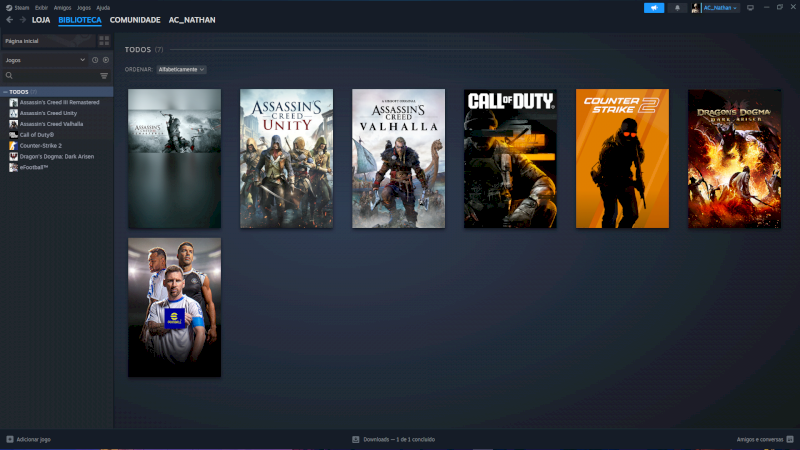Open Call of Duty cover art
Screen dimensions: 800x450
click(510, 159)
